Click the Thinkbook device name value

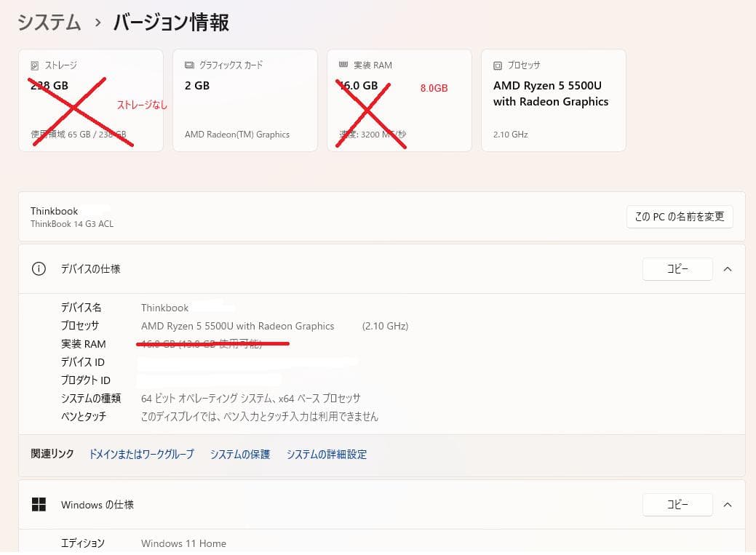(x=164, y=308)
